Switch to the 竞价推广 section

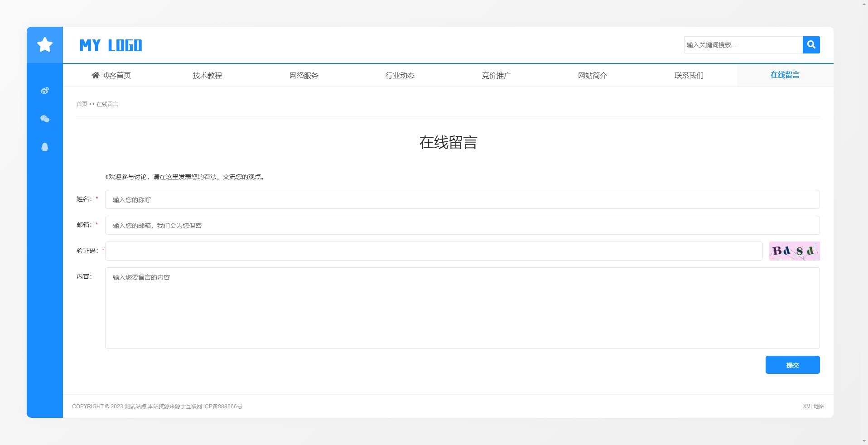click(497, 75)
